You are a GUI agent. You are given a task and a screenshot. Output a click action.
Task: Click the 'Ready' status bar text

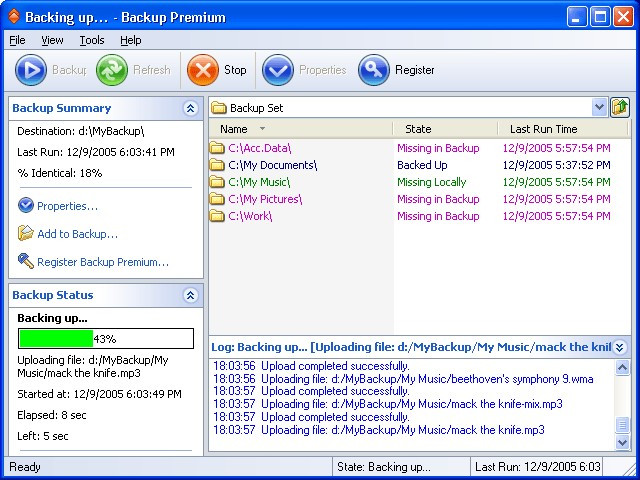25,467
